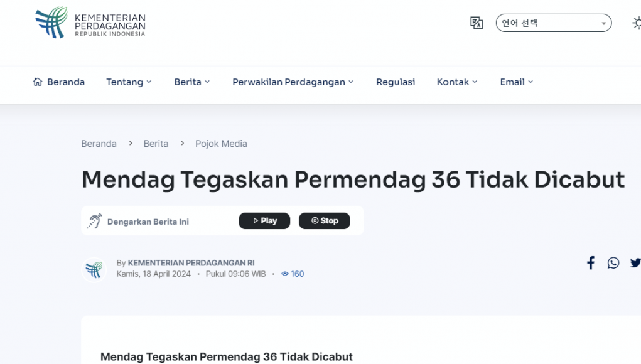Expand the Berita navigation menu

(x=192, y=82)
